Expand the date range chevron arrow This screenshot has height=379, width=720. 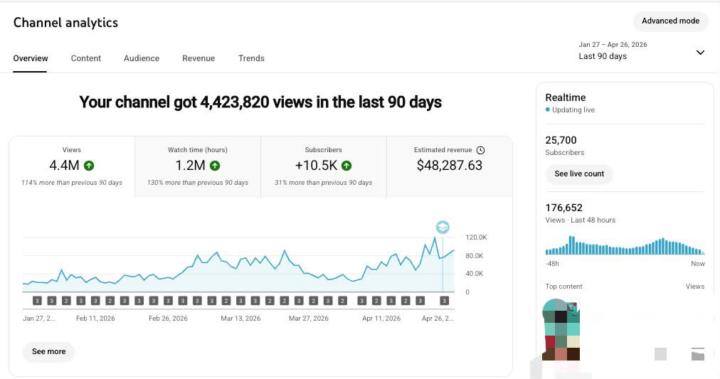point(700,52)
